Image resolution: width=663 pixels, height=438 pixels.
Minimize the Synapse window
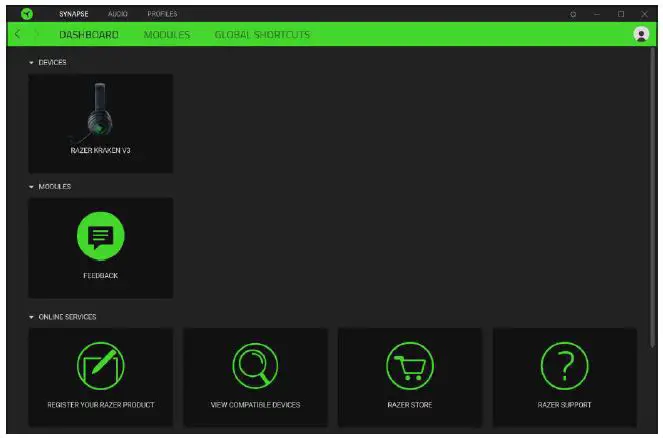click(x=597, y=14)
